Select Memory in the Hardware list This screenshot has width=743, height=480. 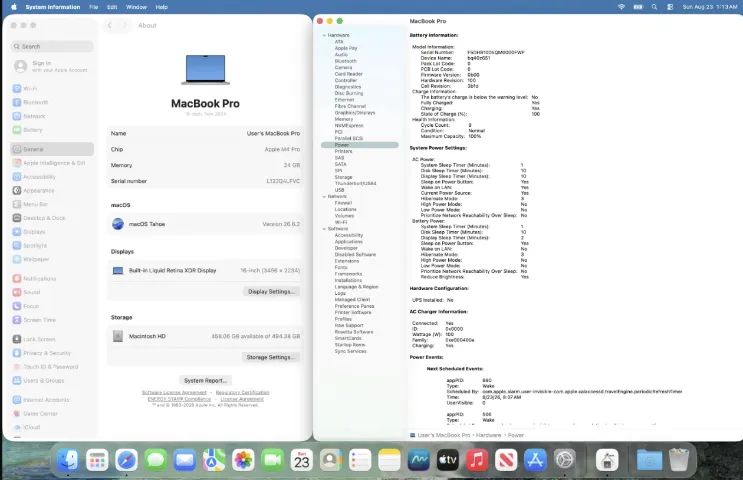click(344, 119)
